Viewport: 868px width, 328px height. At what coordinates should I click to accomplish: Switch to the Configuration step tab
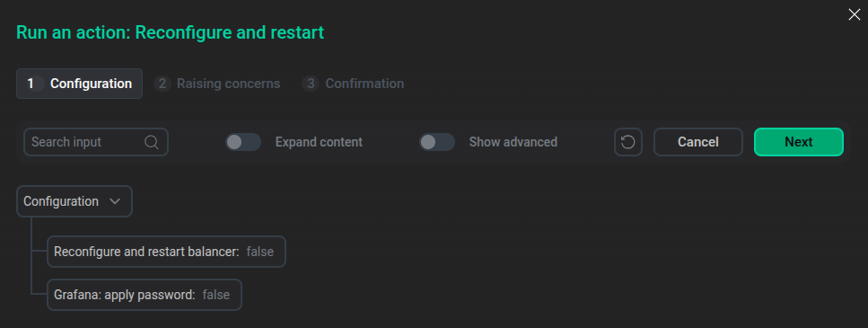coord(79,84)
